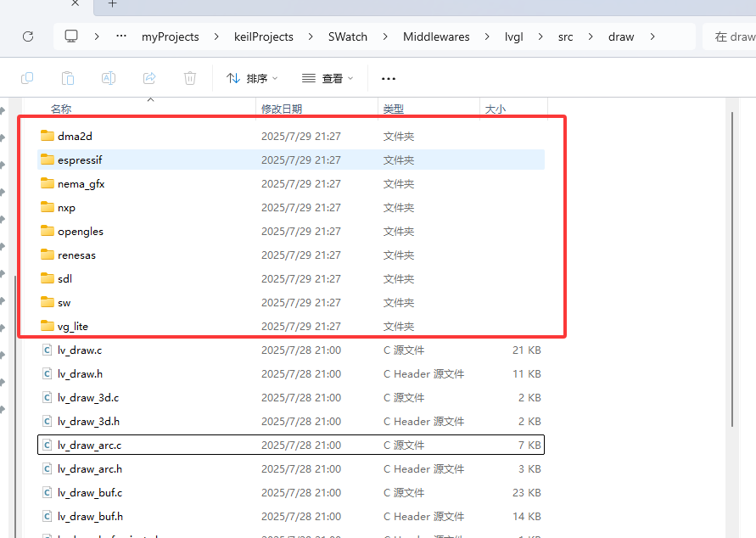Click the refresh icon in the address bar

pyautogui.click(x=28, y=36)
